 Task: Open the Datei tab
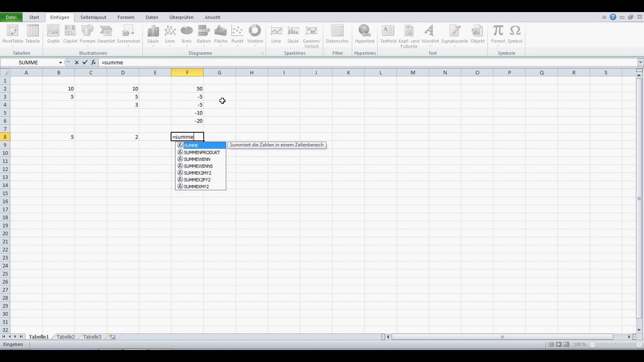tap(11, 17)
